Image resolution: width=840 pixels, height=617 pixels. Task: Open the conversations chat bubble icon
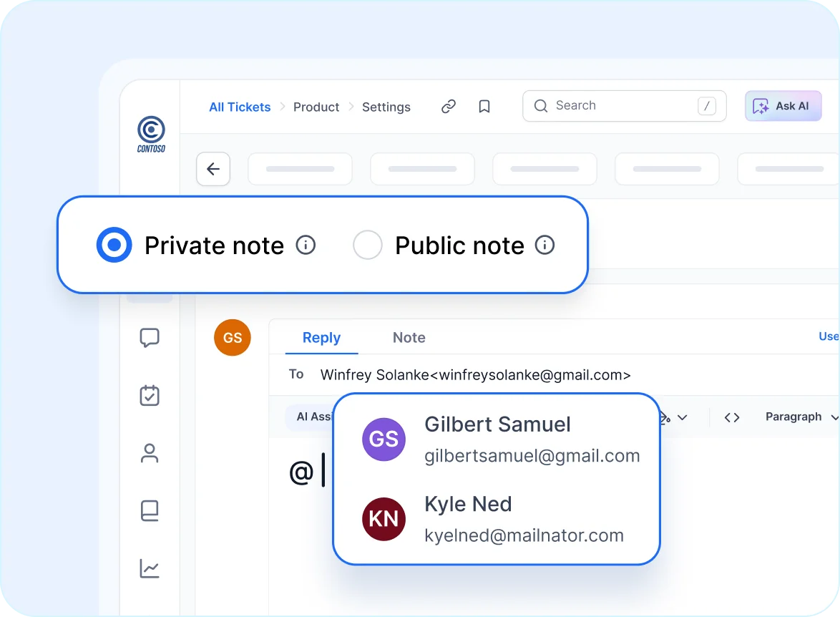[150, 337]
